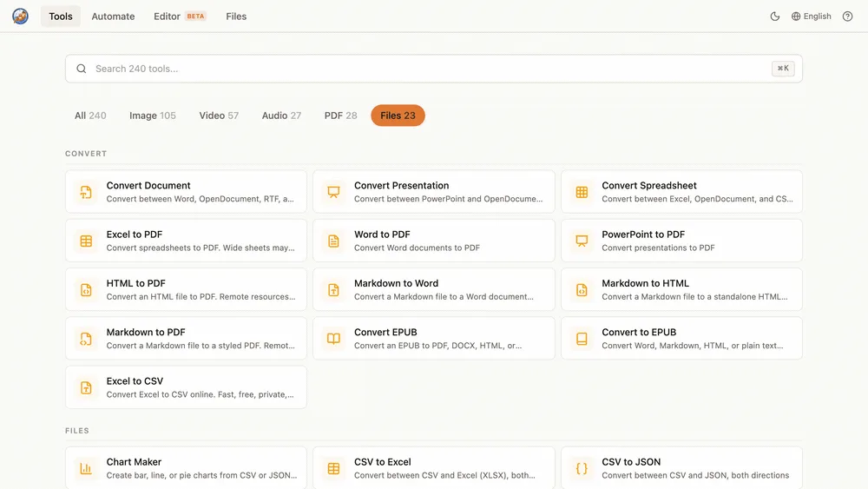Screen dimensions: 868x489
Task: Click the Convert Document icon
Action: point(86,192)
